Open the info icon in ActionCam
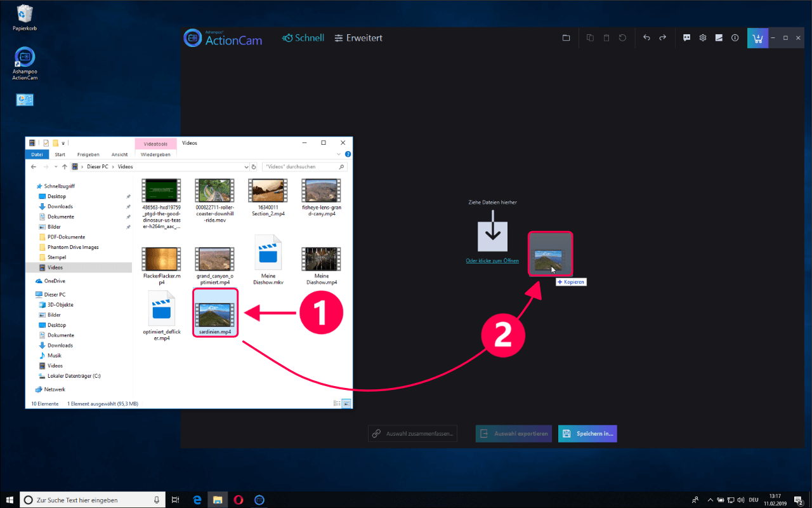 (x=735, y=38)
